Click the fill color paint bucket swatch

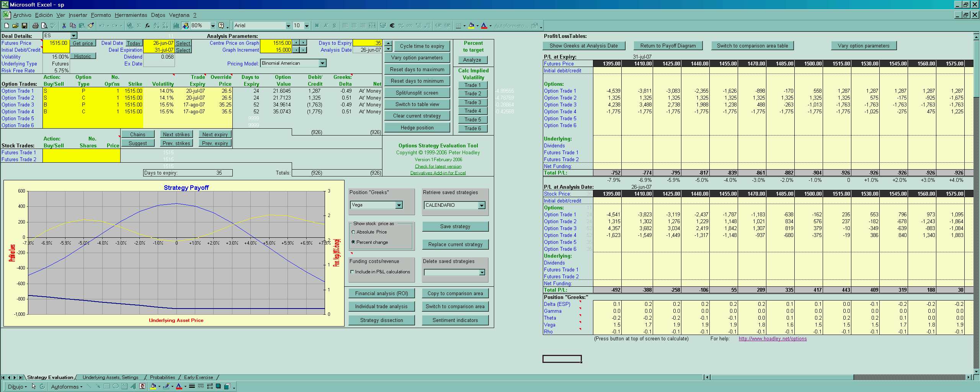471,26
